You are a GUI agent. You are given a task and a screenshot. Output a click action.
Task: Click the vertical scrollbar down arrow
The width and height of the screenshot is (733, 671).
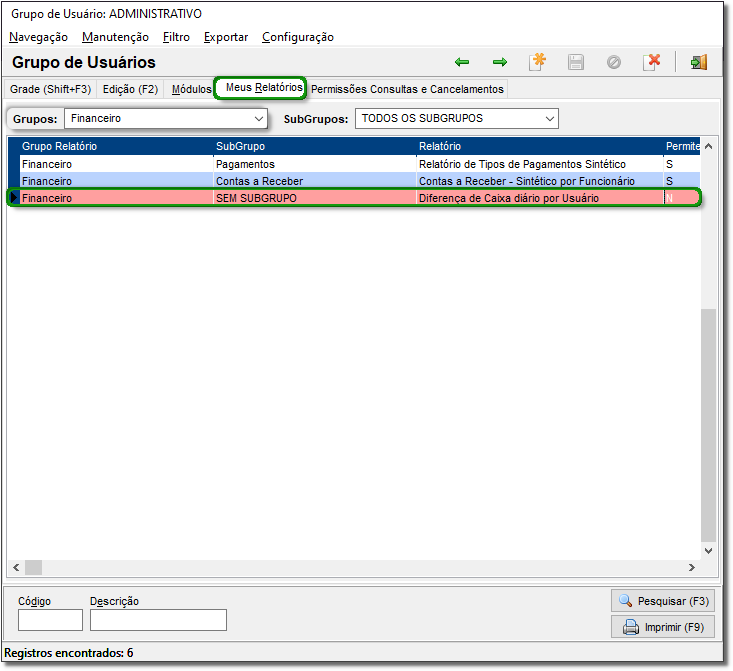(709, 550)
